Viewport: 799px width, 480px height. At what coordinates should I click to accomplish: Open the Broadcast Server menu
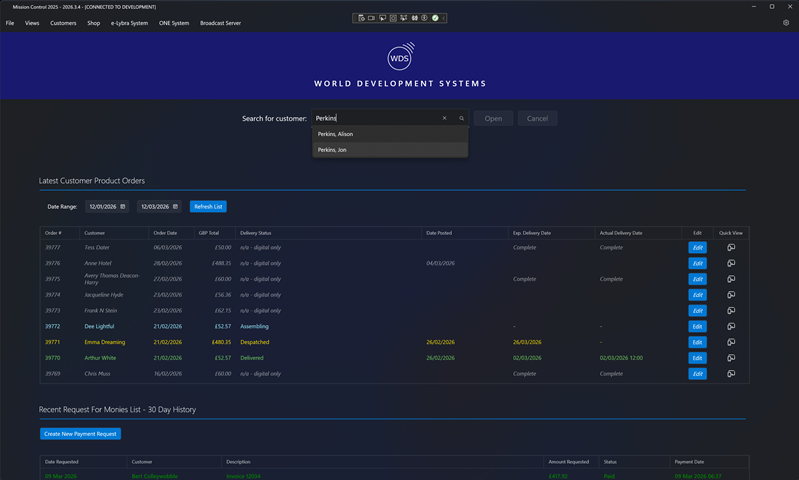click(220, 22)
